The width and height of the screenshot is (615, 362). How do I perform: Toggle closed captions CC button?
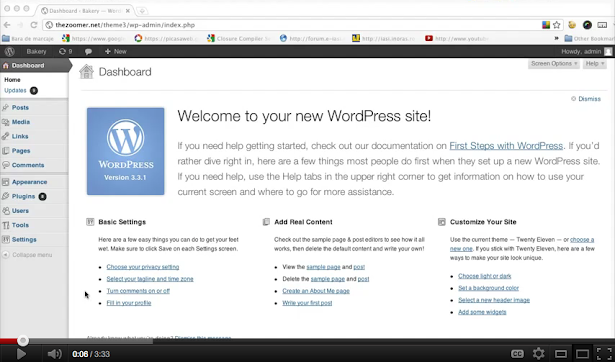pyautogui.click(x=517, y=354)
